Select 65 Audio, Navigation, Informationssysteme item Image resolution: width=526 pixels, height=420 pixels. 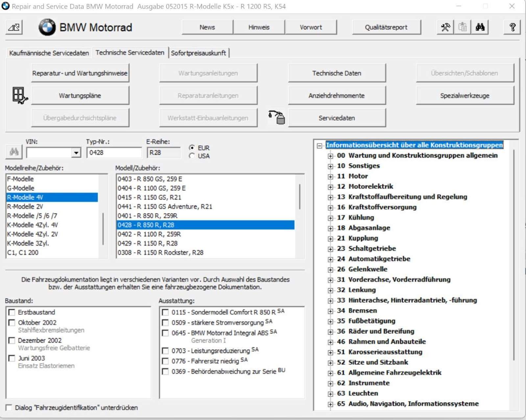tap(408, 404)
